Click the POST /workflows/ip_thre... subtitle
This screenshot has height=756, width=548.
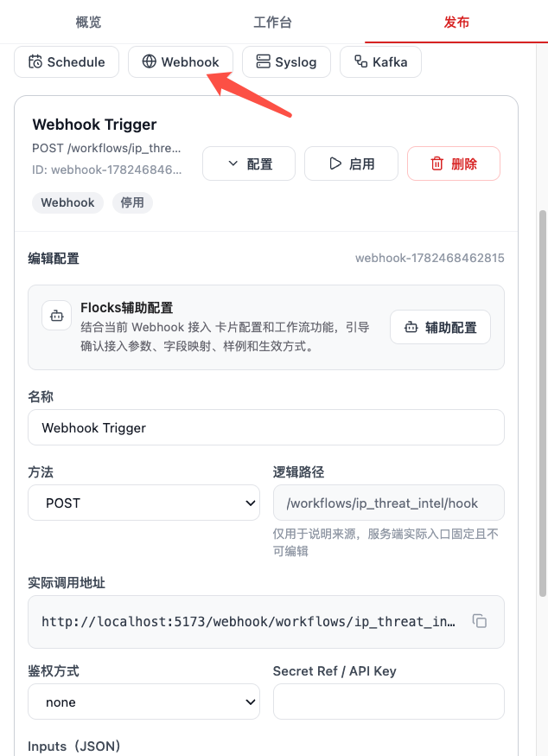[106, 148]
